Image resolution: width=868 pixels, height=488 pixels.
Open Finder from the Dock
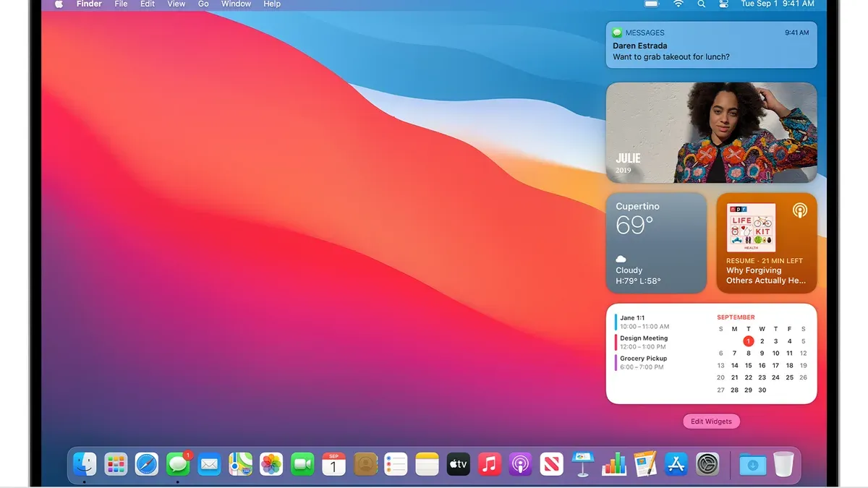[x=85, y=464]
